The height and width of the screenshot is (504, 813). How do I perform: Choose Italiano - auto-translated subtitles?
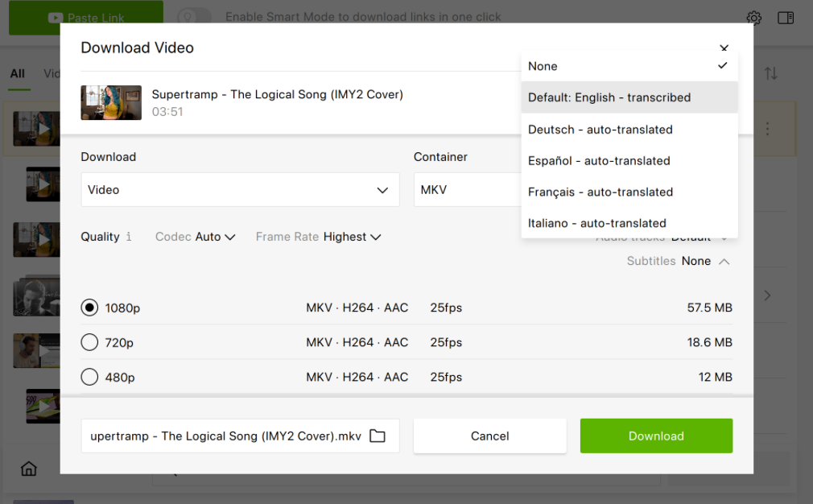[x=629, y=223]
